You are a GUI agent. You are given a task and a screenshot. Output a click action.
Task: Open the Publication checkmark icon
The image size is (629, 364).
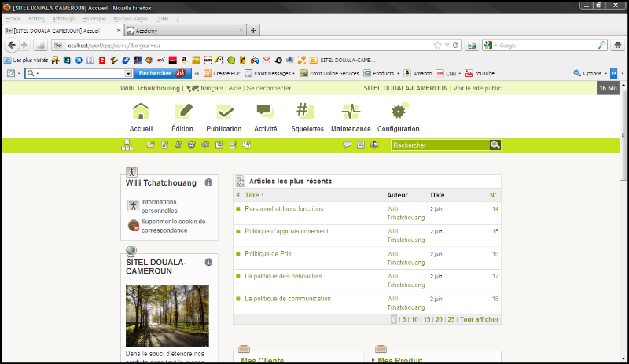(x=223, y=112)
